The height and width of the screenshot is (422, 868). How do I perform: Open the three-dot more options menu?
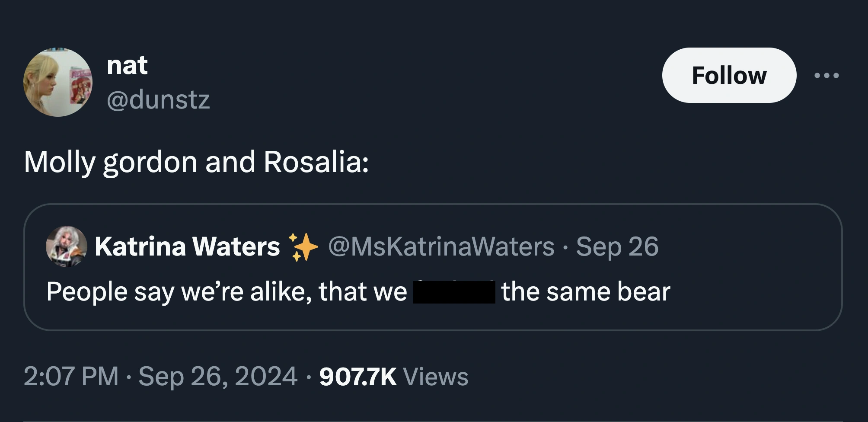tap(827, 76)
